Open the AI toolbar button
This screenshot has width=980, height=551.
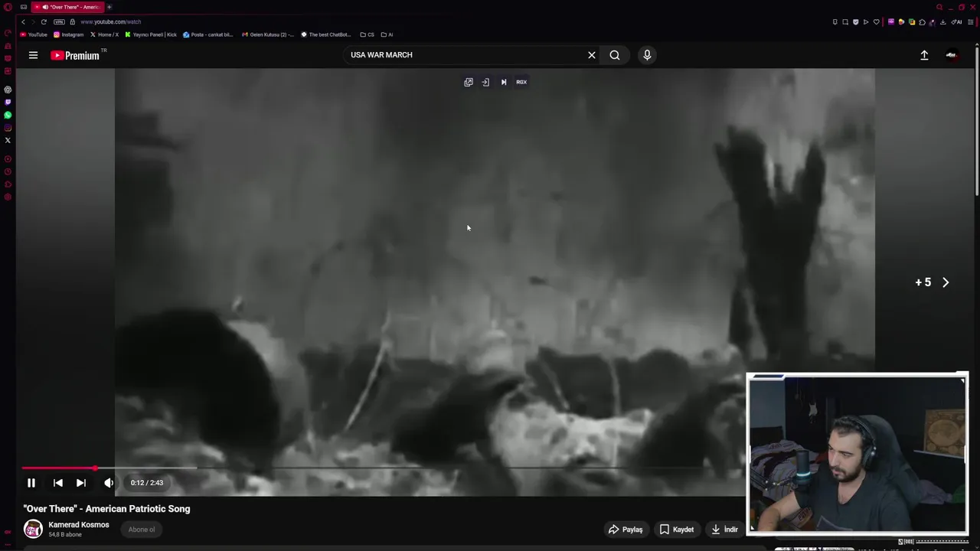(x=956, y=22)
